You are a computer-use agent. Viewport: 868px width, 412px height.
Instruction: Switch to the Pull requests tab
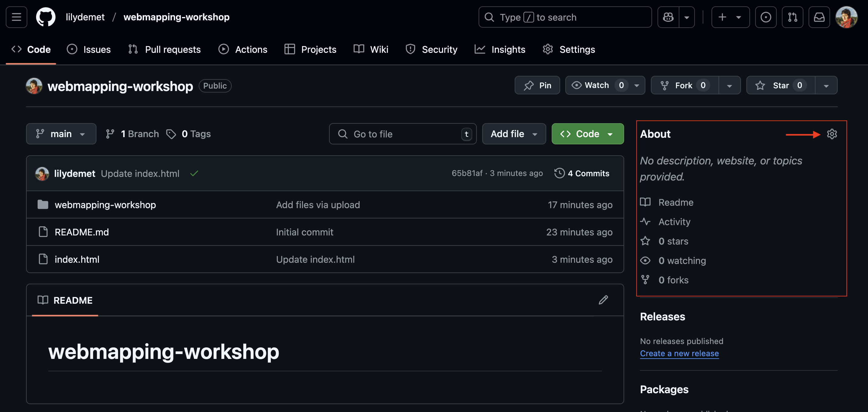pos(164,49)
